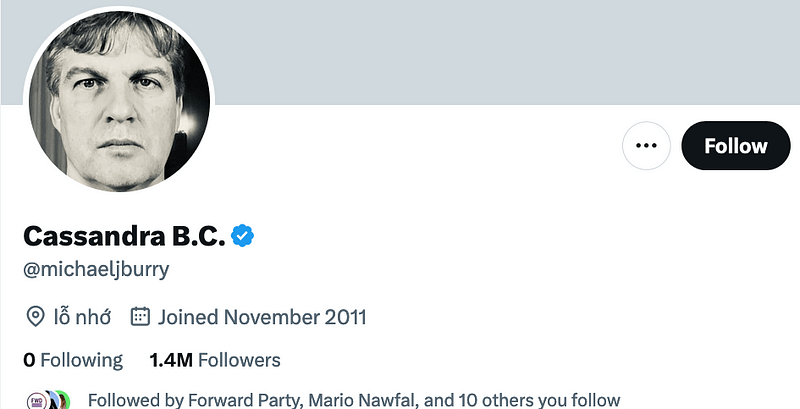Click the bold 1.4M follower count
Viewport: 800px width, 409px height.
point(171,360)
